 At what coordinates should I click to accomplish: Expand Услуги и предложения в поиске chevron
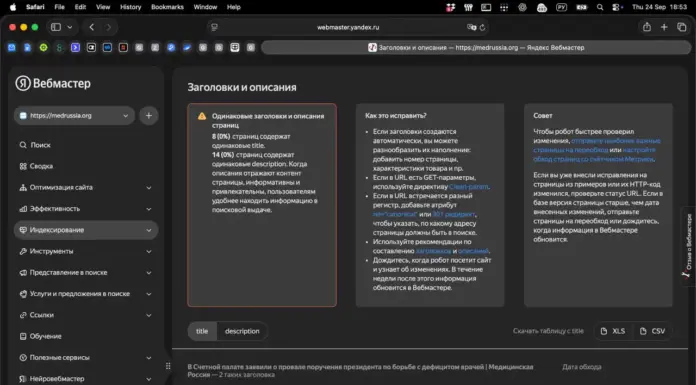149,294
